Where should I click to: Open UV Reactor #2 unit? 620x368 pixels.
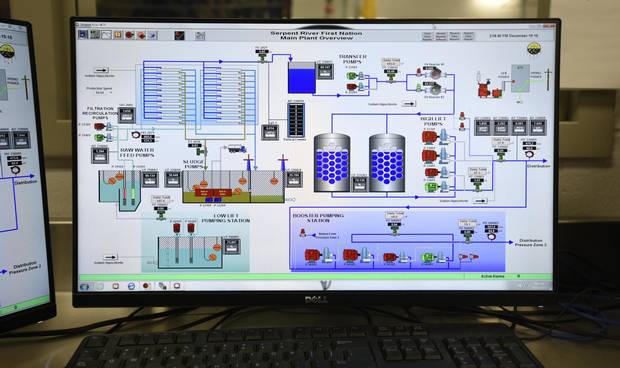click(x=435, y=89)
